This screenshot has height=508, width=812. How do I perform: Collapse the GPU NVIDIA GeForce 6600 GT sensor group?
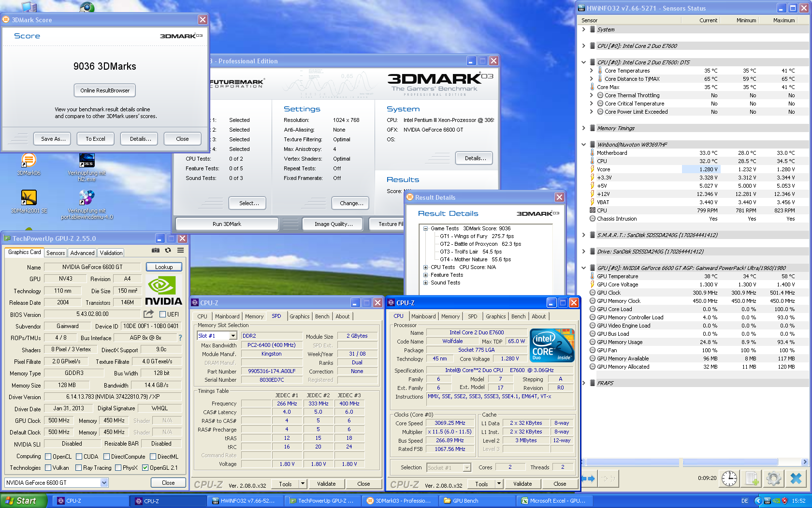coord(583,268)
